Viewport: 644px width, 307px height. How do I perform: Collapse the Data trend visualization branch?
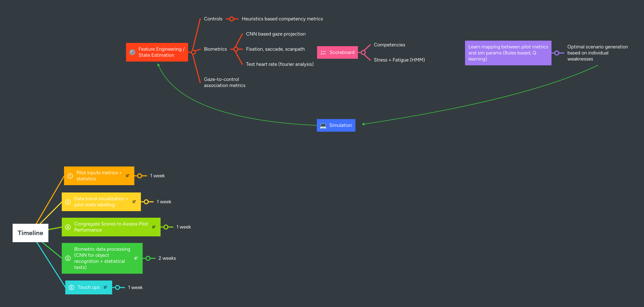(x=146, y=202)
